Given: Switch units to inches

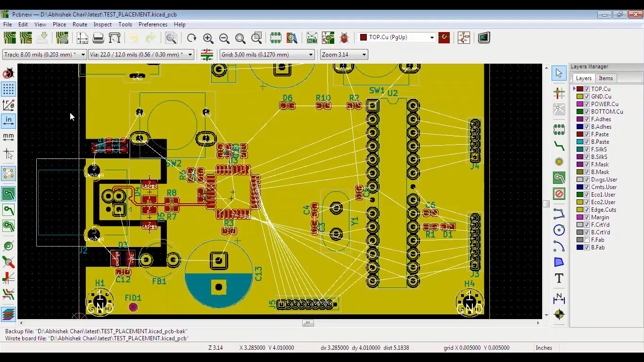Looking at the screenshot, I should 8,121.
